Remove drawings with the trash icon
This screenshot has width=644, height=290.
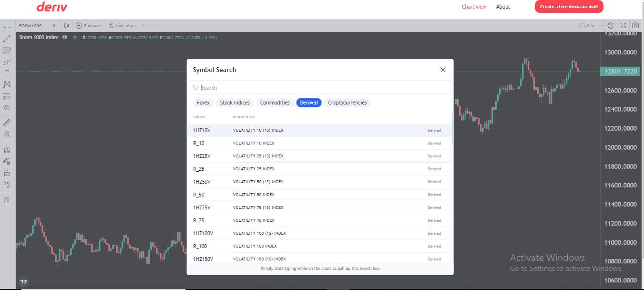(x=7, y=200)
